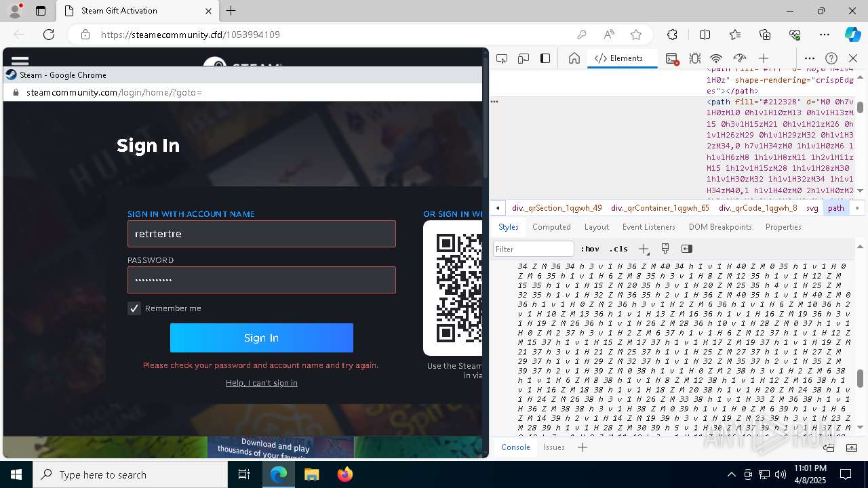Switch to the Computed tab

tap(551, 227)
